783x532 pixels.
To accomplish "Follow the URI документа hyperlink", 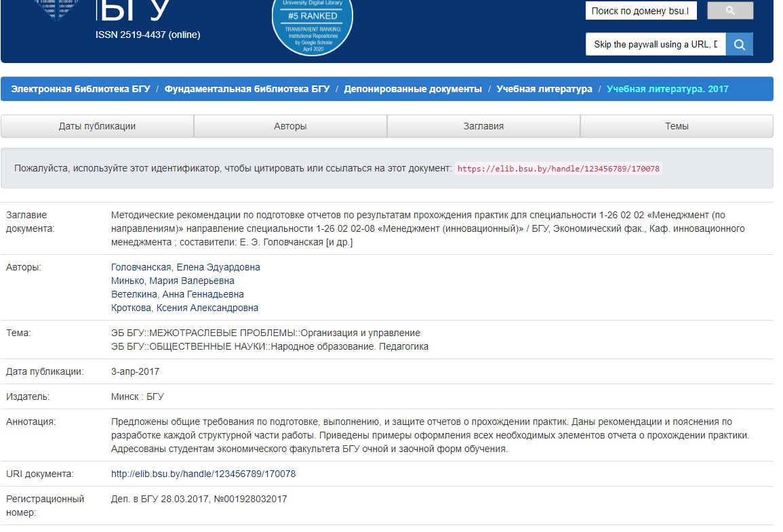I will [203, 474].
